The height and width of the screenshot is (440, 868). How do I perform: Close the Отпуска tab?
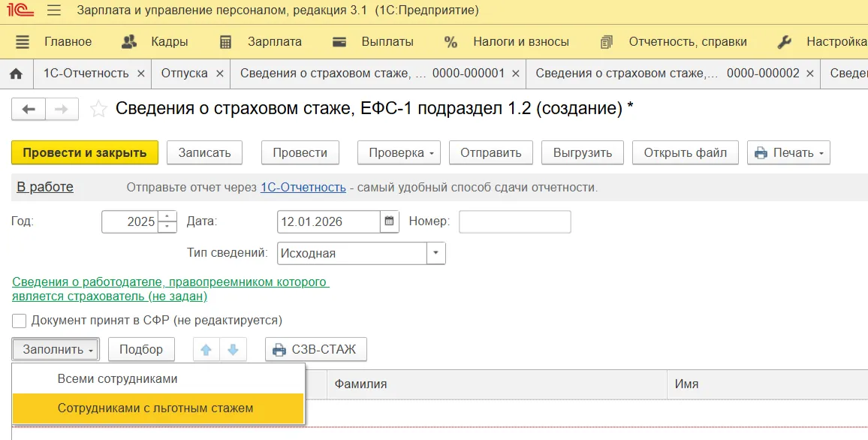(220, 74)
